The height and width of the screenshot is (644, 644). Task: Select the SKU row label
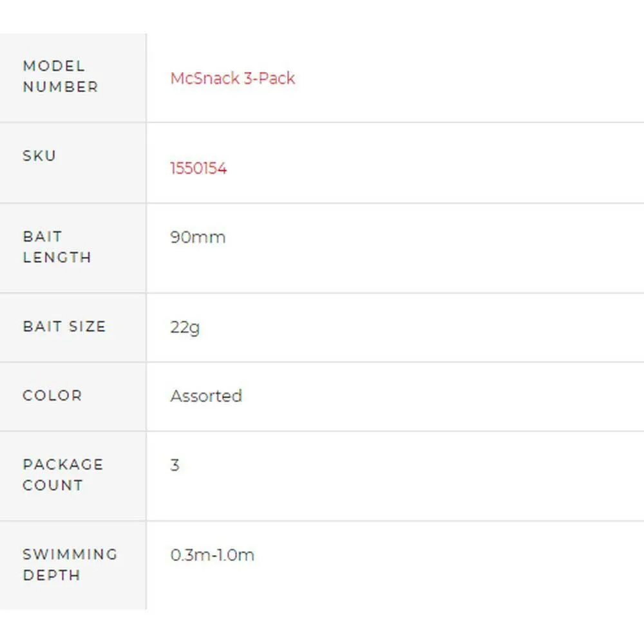tap(39, 156)
